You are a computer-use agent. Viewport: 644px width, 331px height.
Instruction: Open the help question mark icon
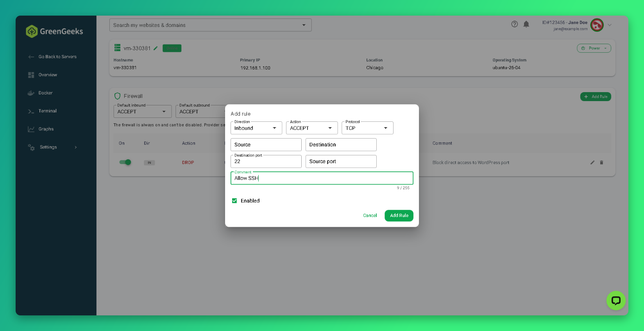point(515,24)
